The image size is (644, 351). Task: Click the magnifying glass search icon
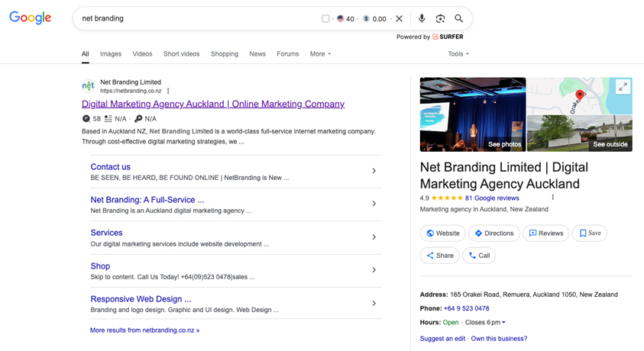(x=459, y=18)
